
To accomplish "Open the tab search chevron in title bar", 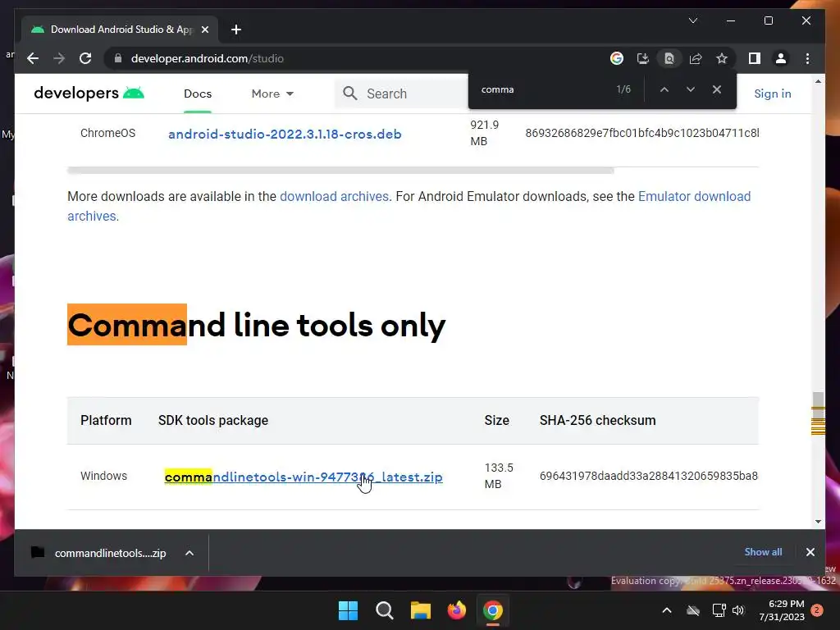I will [692, 21].
